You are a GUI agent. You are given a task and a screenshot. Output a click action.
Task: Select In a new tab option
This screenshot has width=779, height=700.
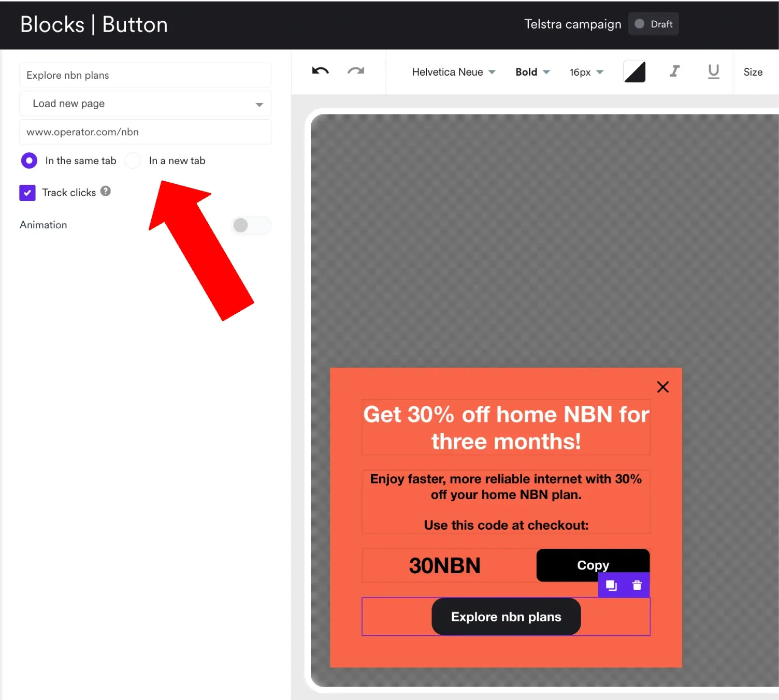[133, 161]
